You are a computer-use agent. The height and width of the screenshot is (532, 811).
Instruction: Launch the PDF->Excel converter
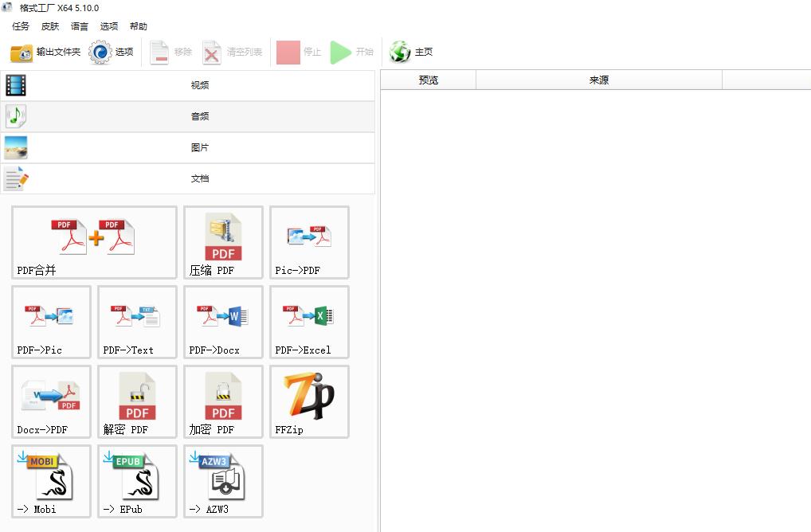[309, 322]
